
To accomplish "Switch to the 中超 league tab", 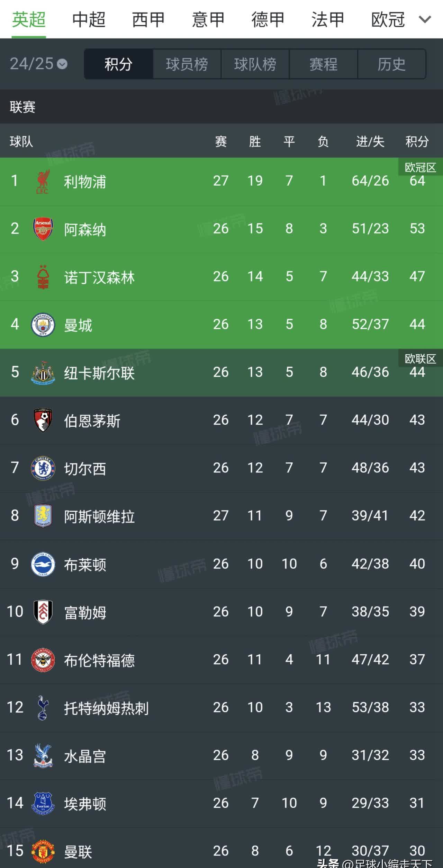I will [89, 19].
